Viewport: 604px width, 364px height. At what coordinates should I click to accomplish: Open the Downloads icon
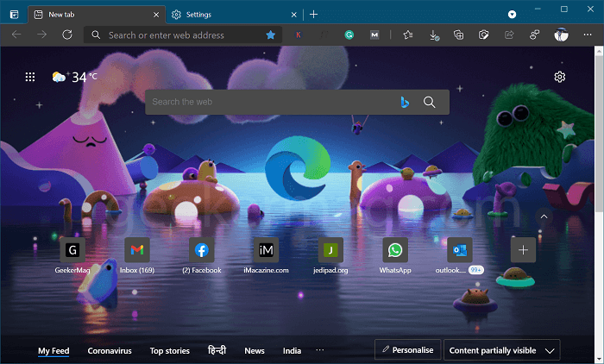pyautogui.click(x=434, y=35)
